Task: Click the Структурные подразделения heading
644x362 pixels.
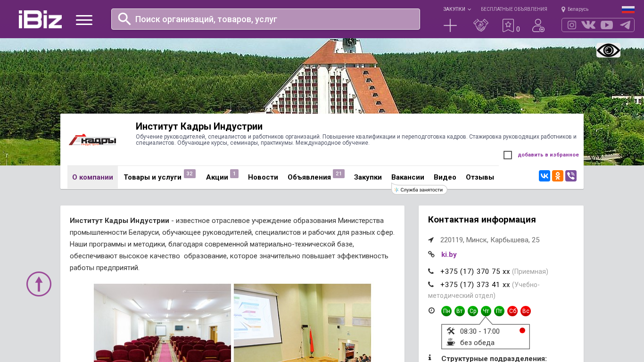Action: pyautogui.click(x=494, y=359)
